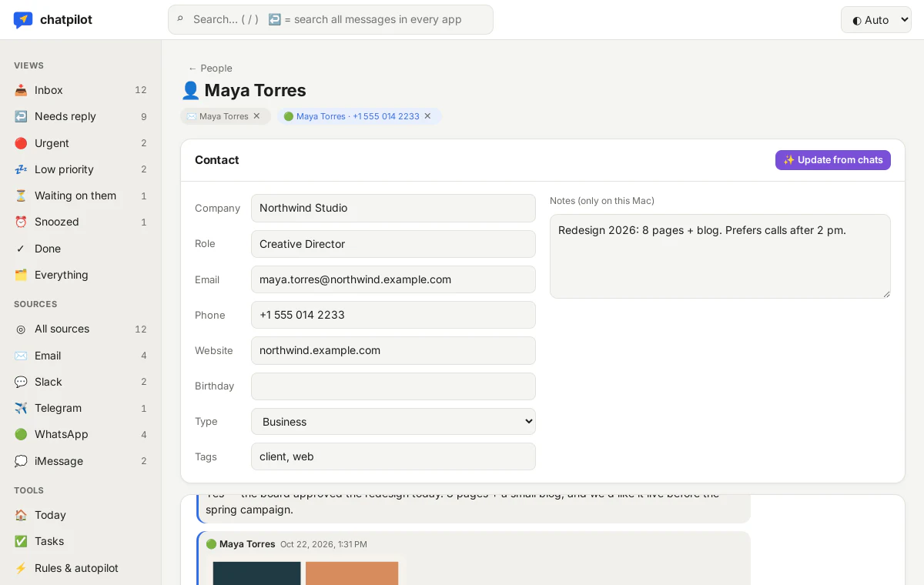Select the Needs reply arrow icon
Image resolution: width=924 pixels, height=585 pixels.
click(x=21, y=116)
